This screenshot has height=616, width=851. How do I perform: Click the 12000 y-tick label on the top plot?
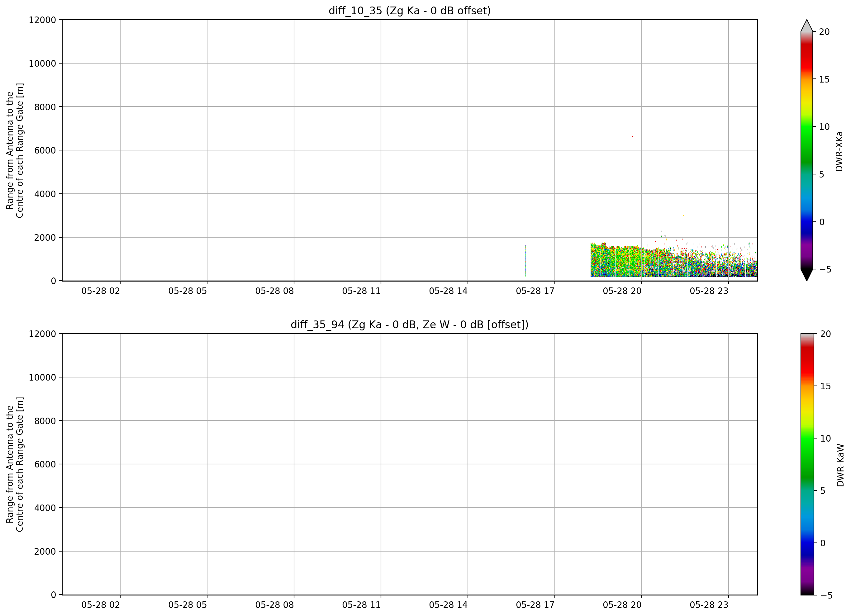42,20
